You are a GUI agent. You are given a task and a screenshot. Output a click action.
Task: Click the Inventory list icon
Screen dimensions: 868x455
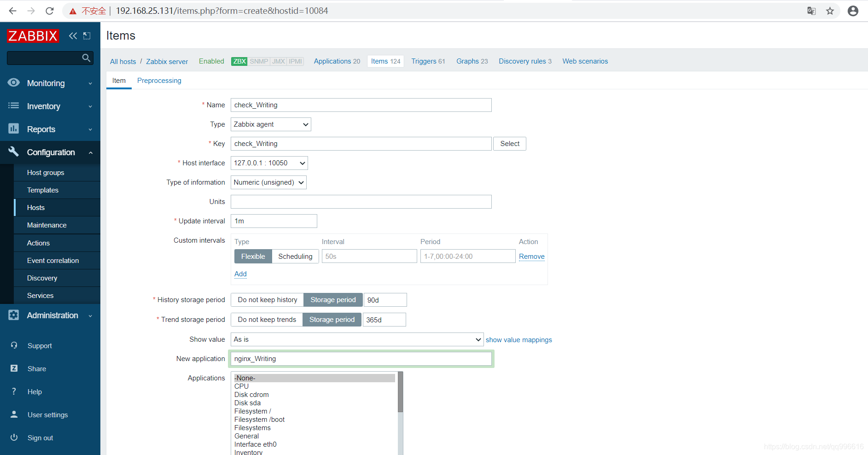(x=14, y=106)
